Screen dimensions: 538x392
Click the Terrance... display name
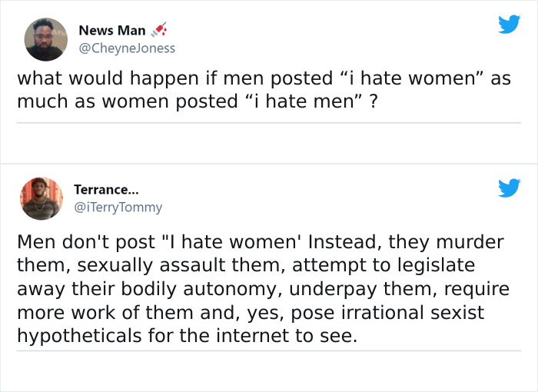(x=107, y=190)
